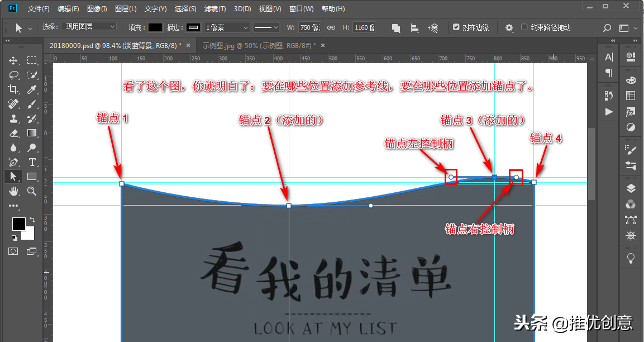Open the Paragraph panel
The width and height of the screenshot is (644, 342).
click(609, 73)
